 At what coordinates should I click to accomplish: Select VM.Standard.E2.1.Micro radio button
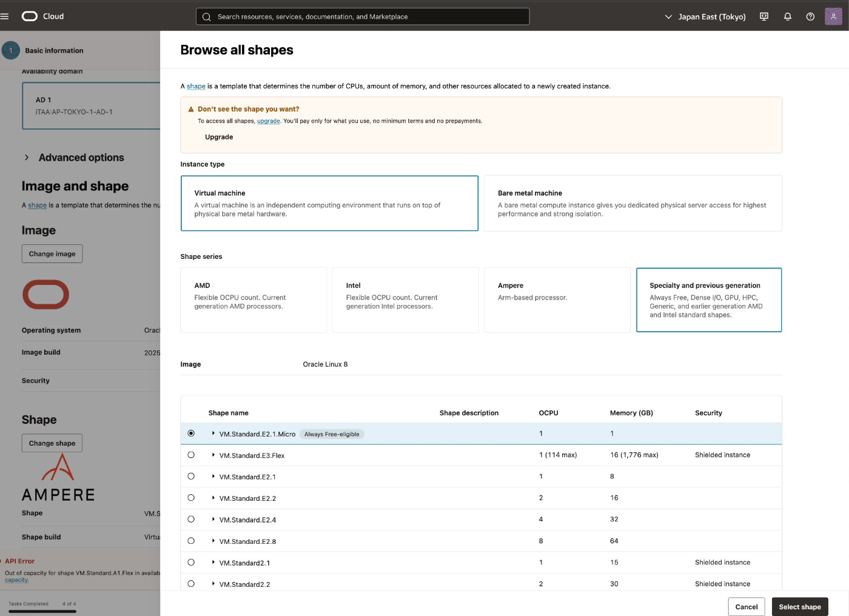point(191,434)
